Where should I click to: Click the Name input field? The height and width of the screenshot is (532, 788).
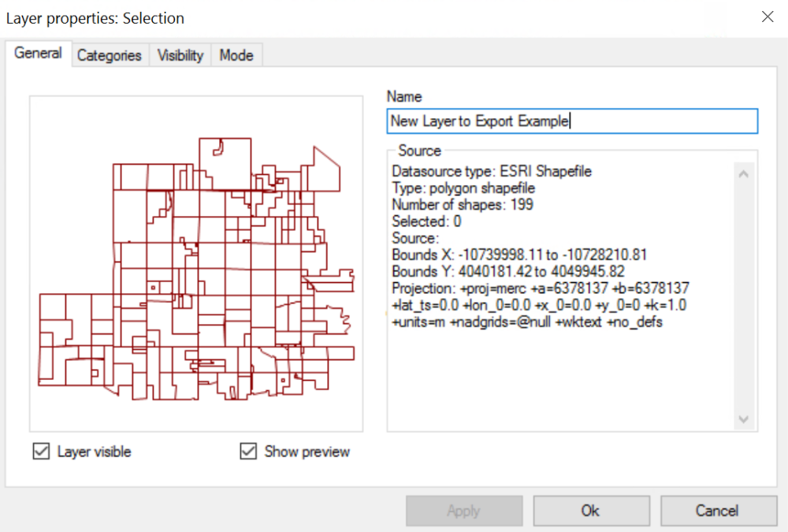click(572, 121)
